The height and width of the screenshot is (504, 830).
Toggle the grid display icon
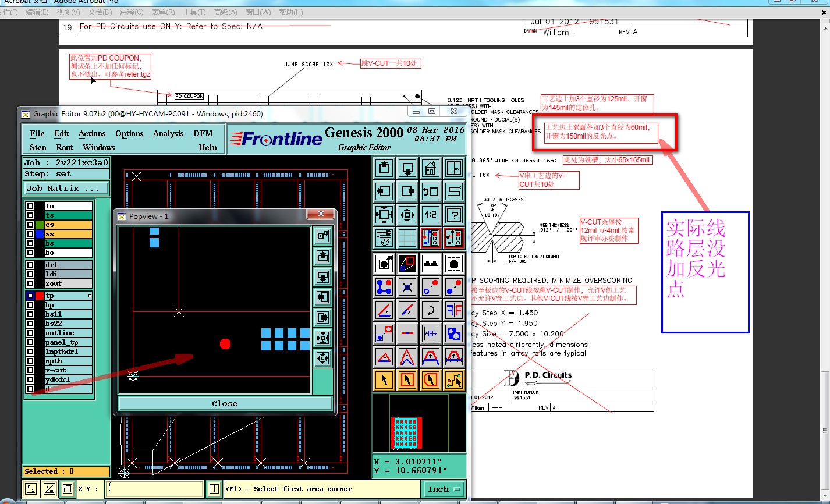407,238
